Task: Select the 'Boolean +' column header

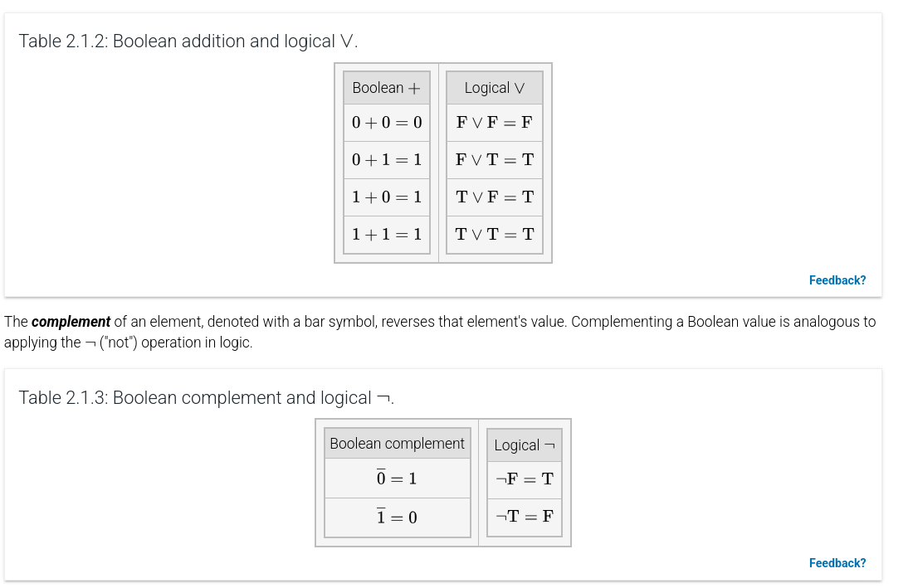Action: (x=387, y=88)
